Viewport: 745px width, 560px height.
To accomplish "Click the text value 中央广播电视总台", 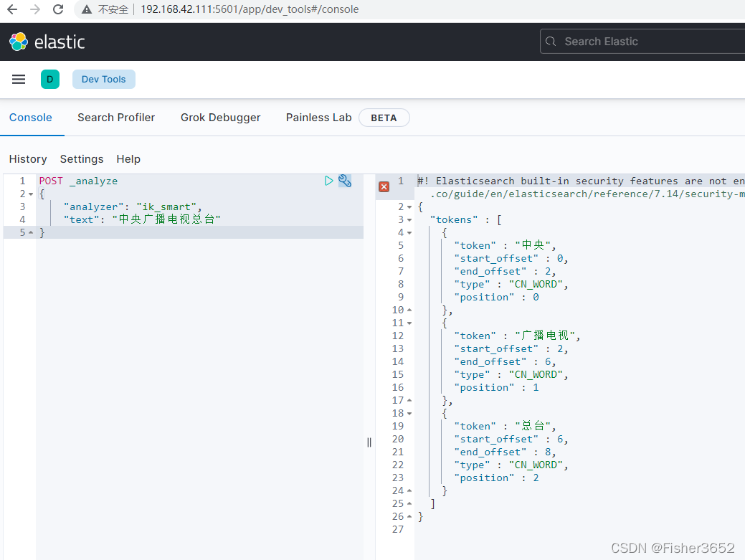I will pos(166,219).
